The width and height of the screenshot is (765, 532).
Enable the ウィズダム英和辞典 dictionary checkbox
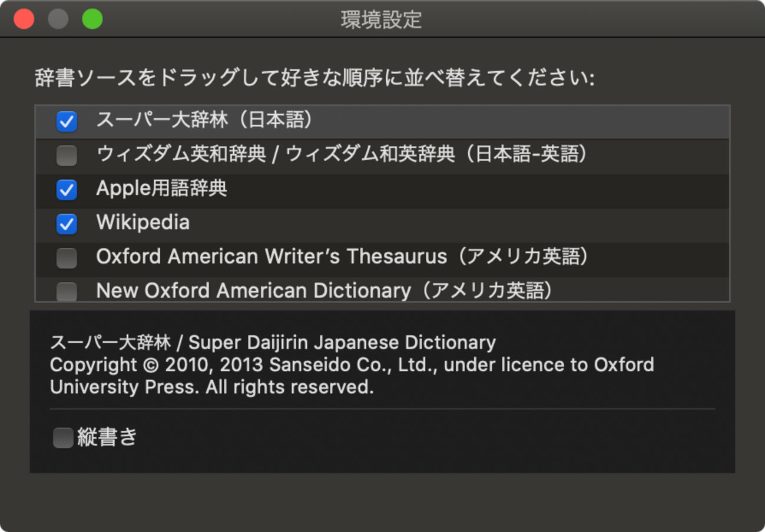[x=67, y=156]
